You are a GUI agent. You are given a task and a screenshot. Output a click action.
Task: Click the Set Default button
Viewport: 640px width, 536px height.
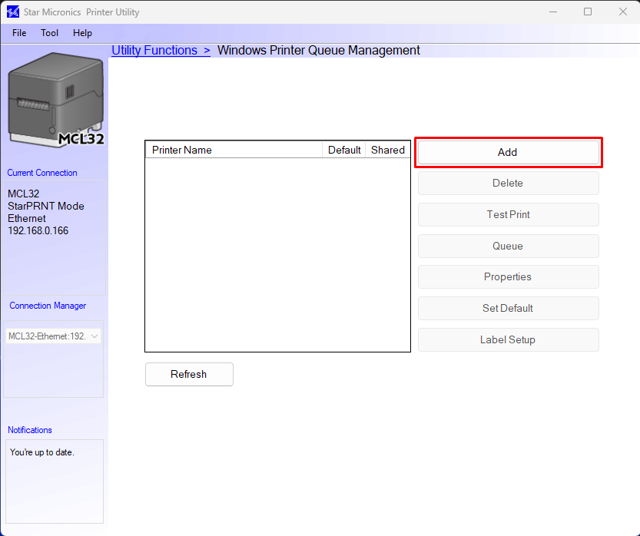point(508,308)
